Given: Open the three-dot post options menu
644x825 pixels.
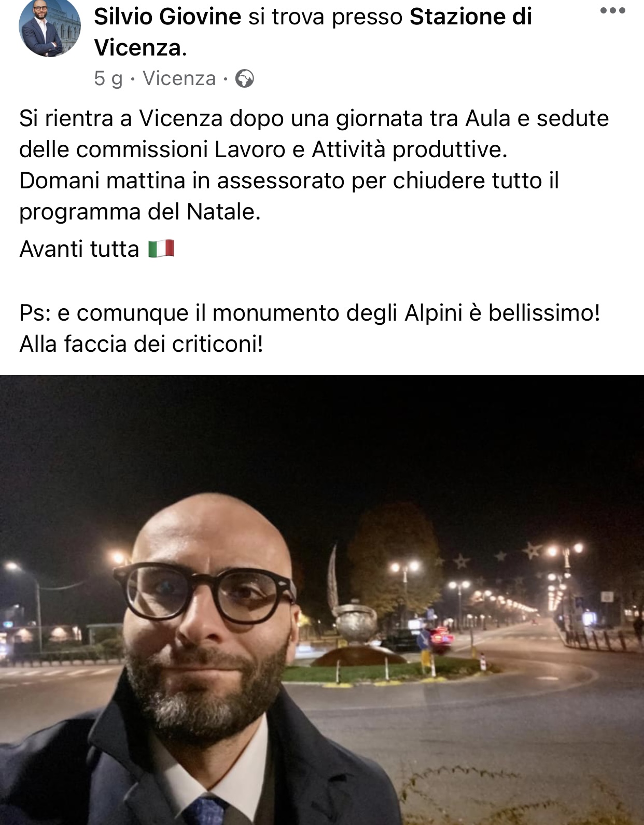Looking at the screenshot, I should [612, 11].
